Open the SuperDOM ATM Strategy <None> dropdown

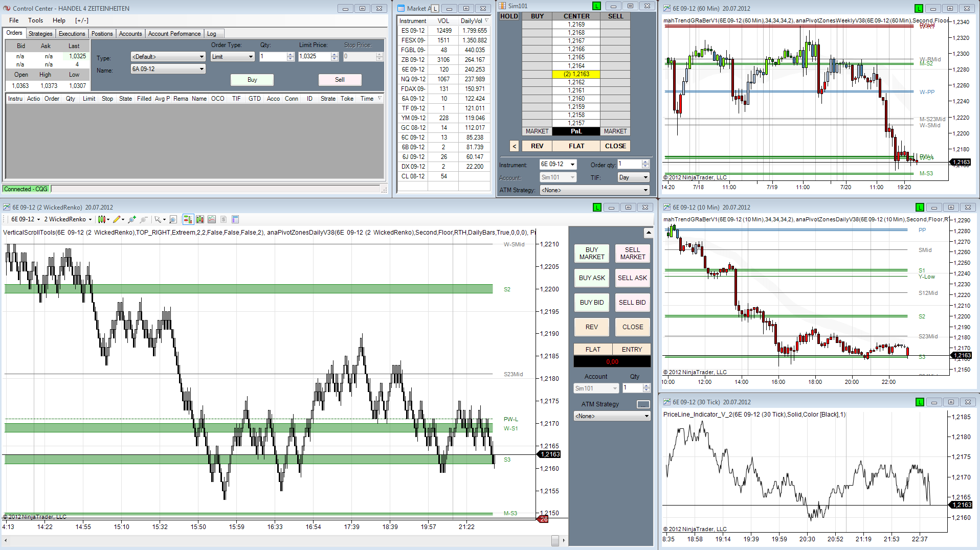click(x=595, y=190)
